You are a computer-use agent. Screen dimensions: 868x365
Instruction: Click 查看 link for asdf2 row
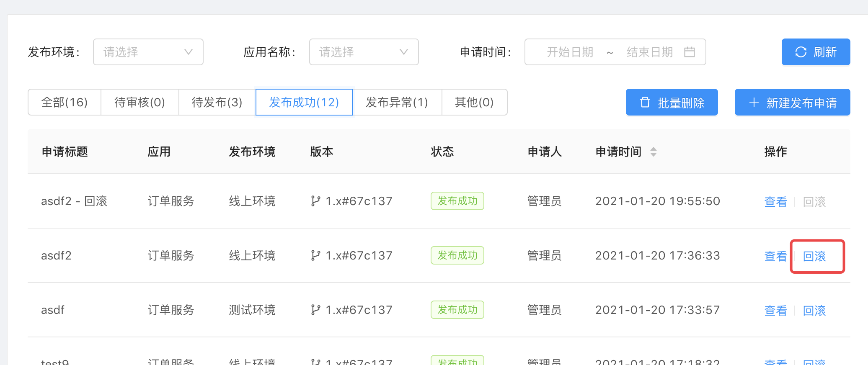coord(775,256)
